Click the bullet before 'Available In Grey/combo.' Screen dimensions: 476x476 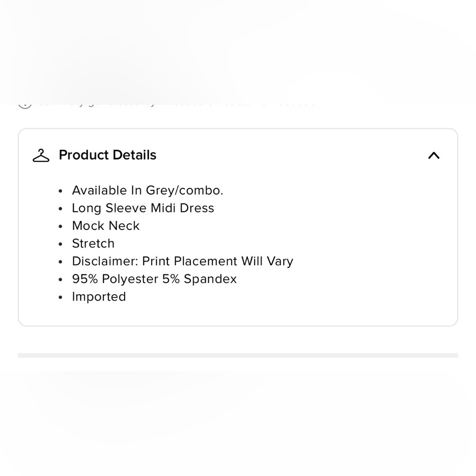[60, 191]
